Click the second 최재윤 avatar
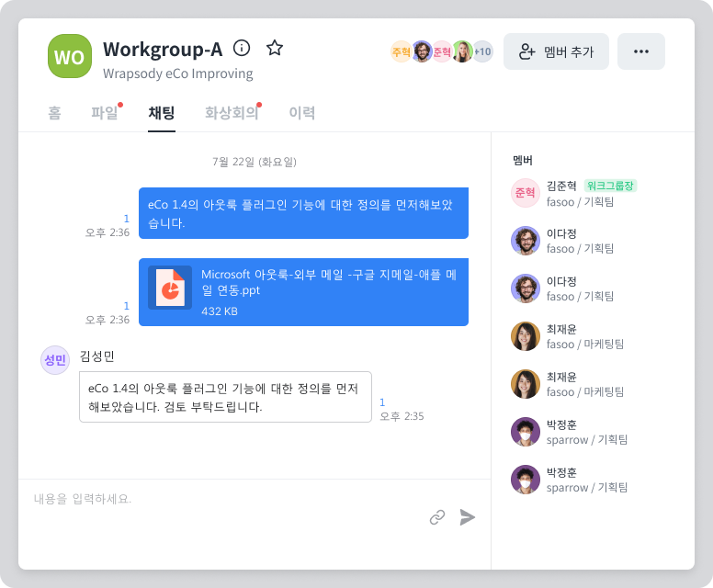Viewport: 713px width, 588px height. pos(526,384)
